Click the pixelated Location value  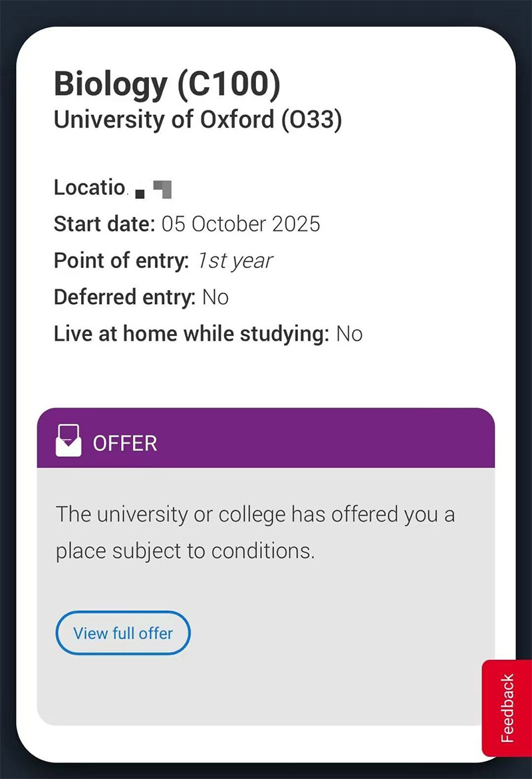pyautogui.click(x=154, y=190)
